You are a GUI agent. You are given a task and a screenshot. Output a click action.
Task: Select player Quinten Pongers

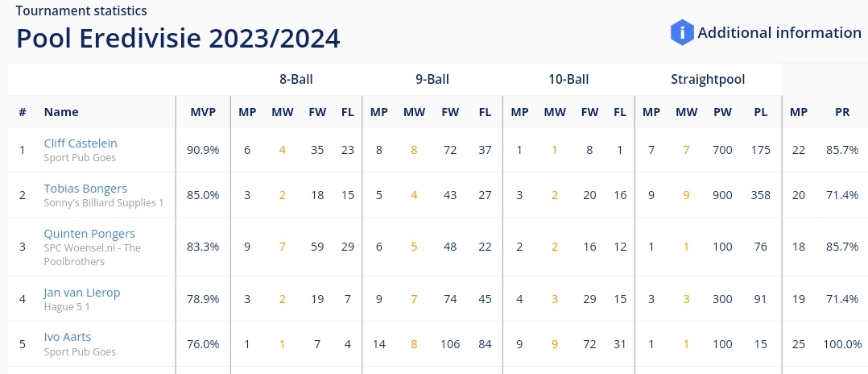pyautogui.click(x=89, y=234)
